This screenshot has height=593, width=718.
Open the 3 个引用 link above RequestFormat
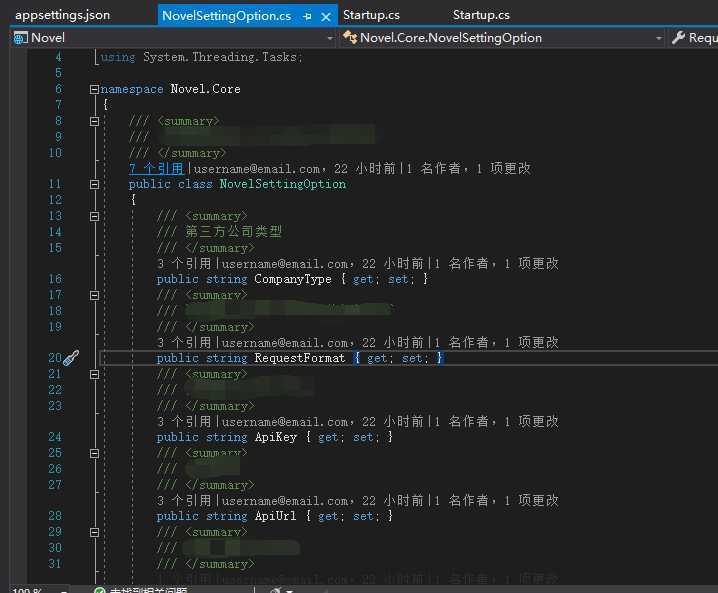184,343
